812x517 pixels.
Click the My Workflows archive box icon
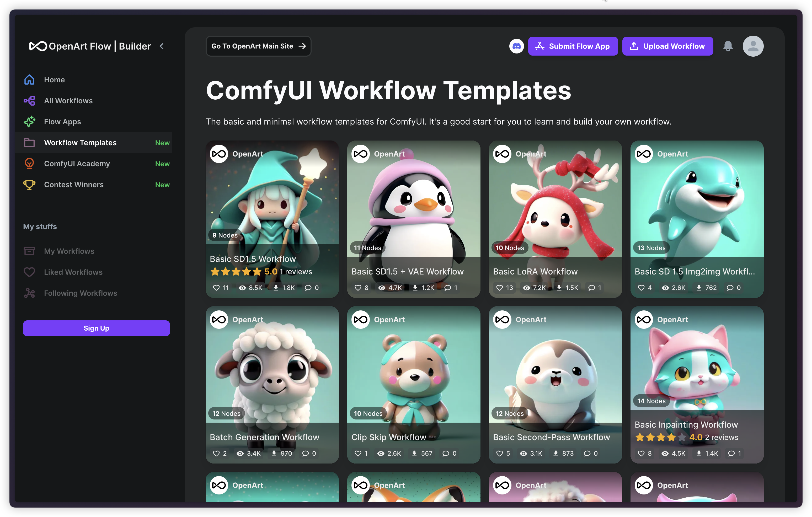[x=29, y=251]
